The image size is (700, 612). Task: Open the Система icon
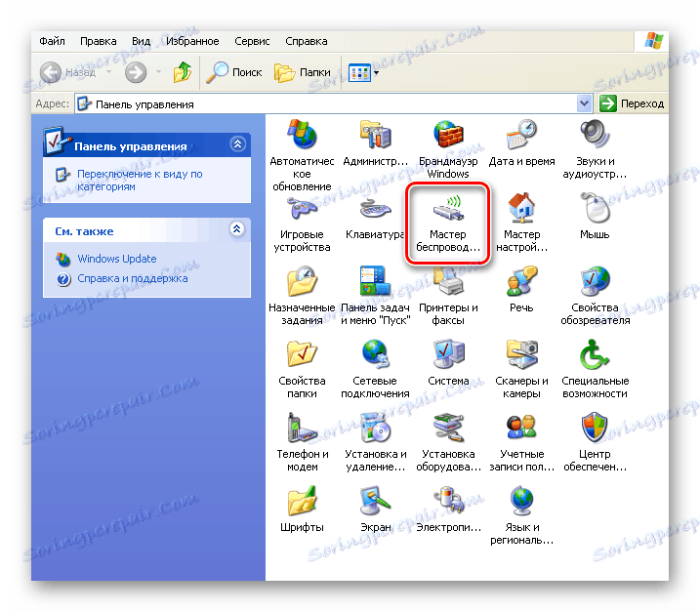[x=448, y=354]
